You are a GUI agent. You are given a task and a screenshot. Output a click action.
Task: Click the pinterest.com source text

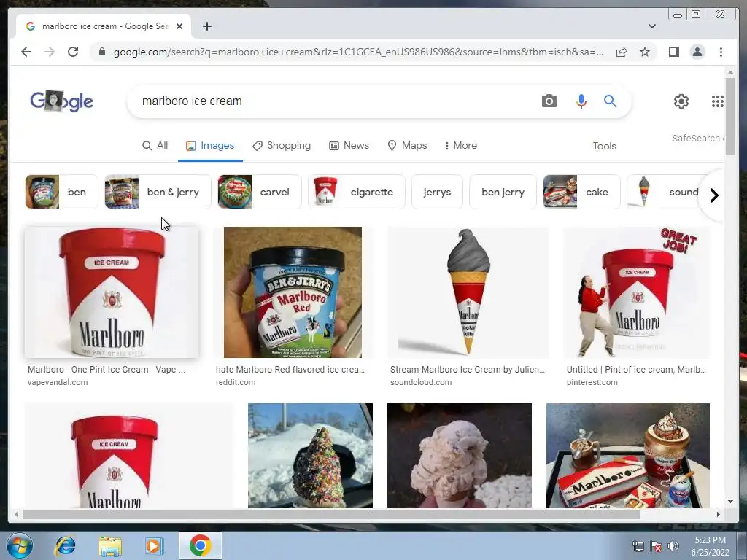(x=592, y=382)
